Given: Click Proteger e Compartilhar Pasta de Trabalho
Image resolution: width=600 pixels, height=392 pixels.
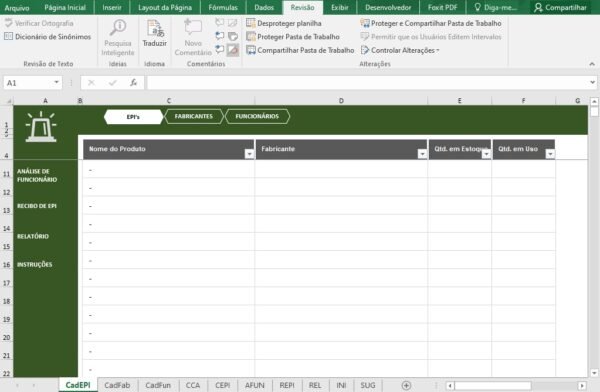Looking at the screenshot, I should point(431,23).
